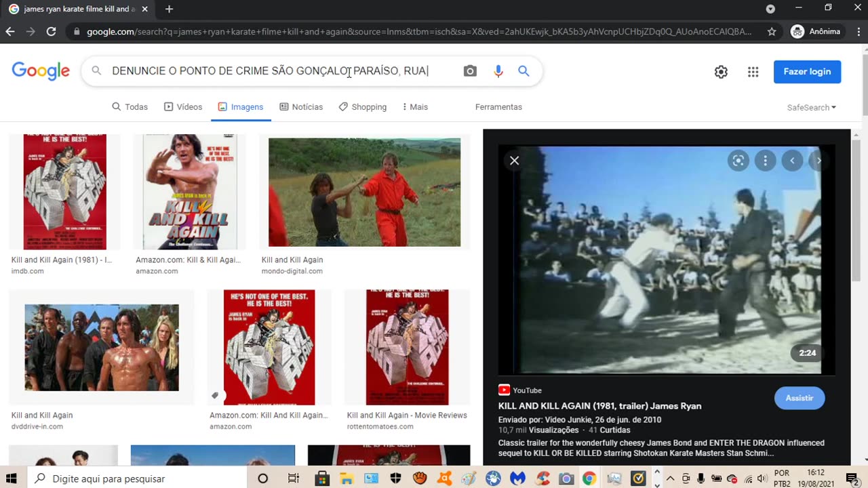Viewport: 868px width, 488px height.
Task: Bookmark this page with star icon
Action: point(772,31)
